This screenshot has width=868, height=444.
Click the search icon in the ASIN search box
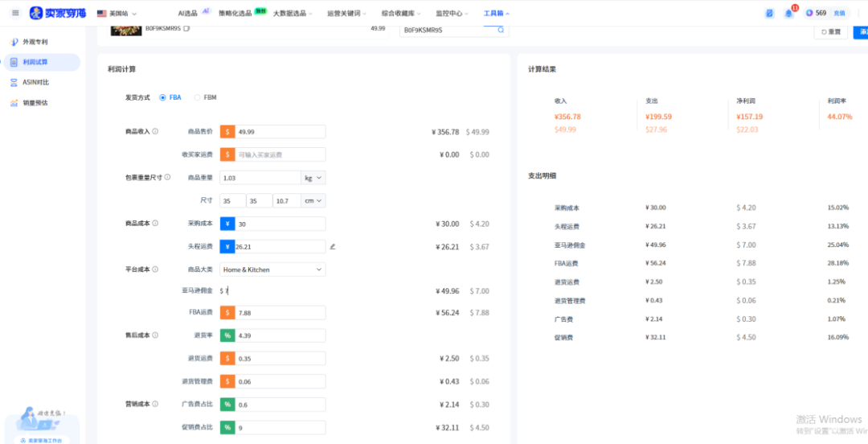tap(501, 30)
